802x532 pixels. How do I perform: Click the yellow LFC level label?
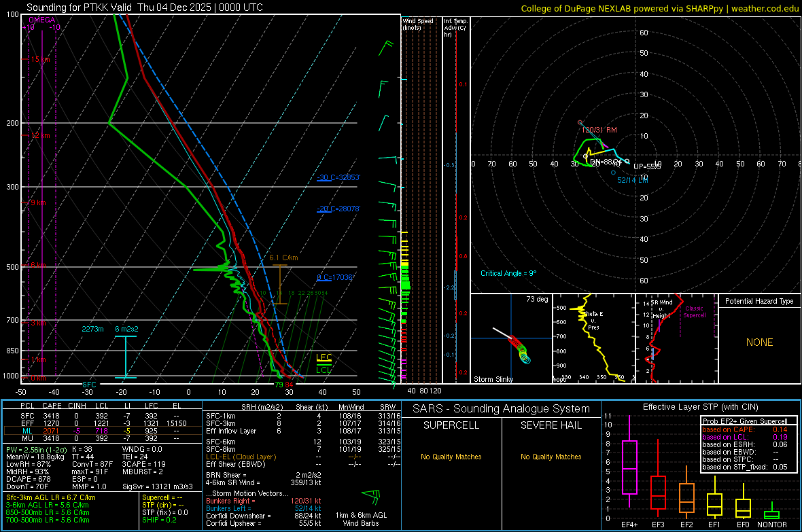324,357
